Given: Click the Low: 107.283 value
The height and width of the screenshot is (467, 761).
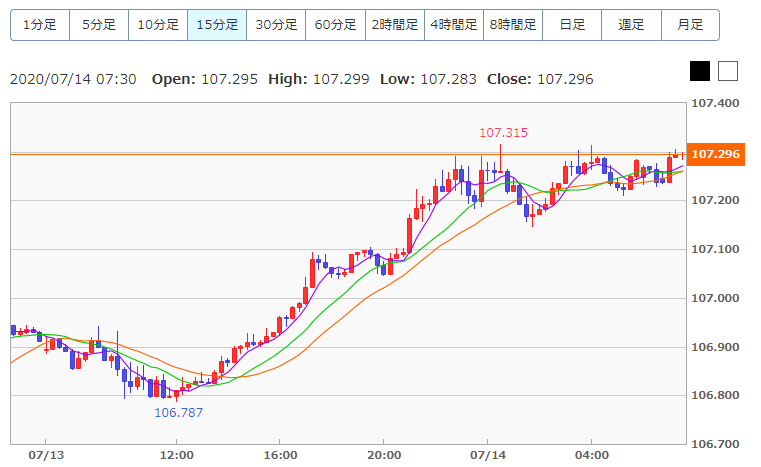Looking at the screenshot, I should [428, 79].
